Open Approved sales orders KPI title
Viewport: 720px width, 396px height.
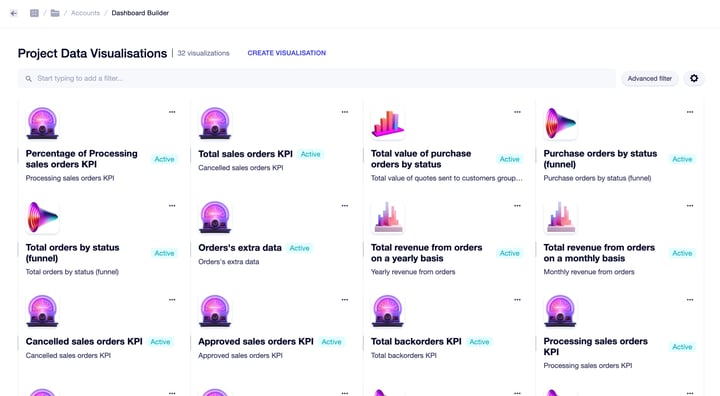click(256, 341)
